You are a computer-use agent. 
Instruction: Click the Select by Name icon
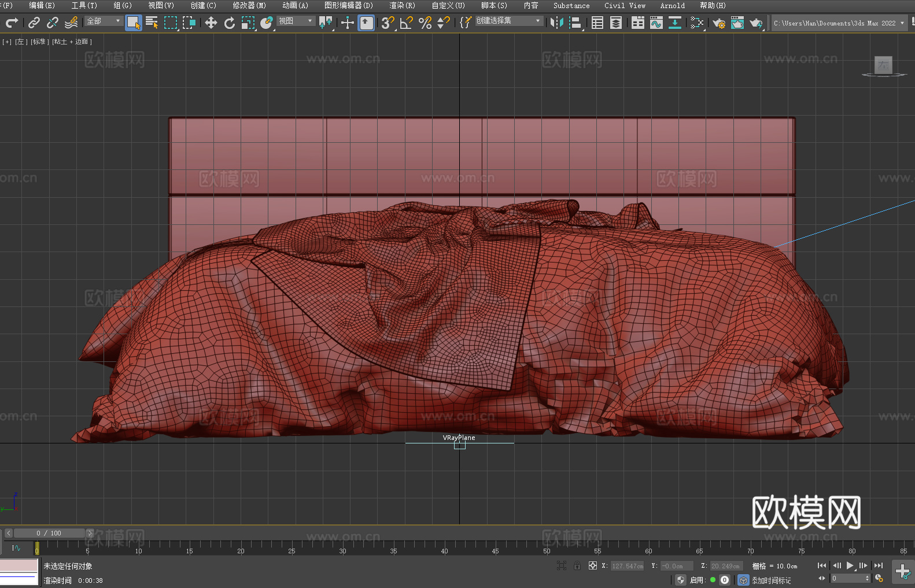coord(152,23)
